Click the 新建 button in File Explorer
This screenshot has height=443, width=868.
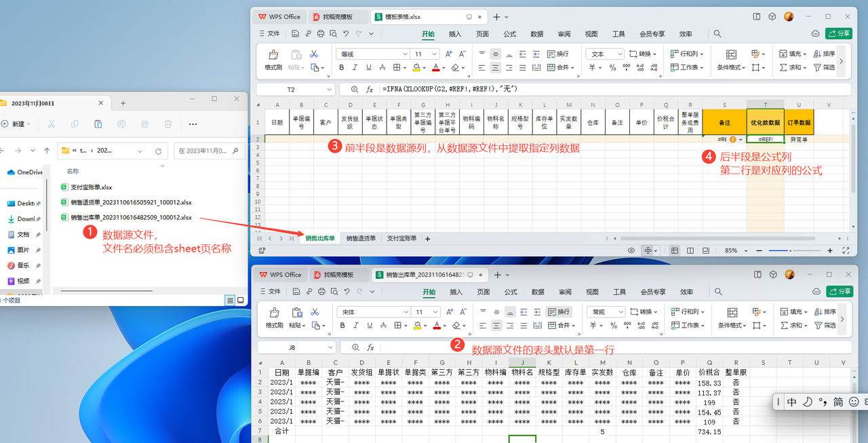click(16, 124)
